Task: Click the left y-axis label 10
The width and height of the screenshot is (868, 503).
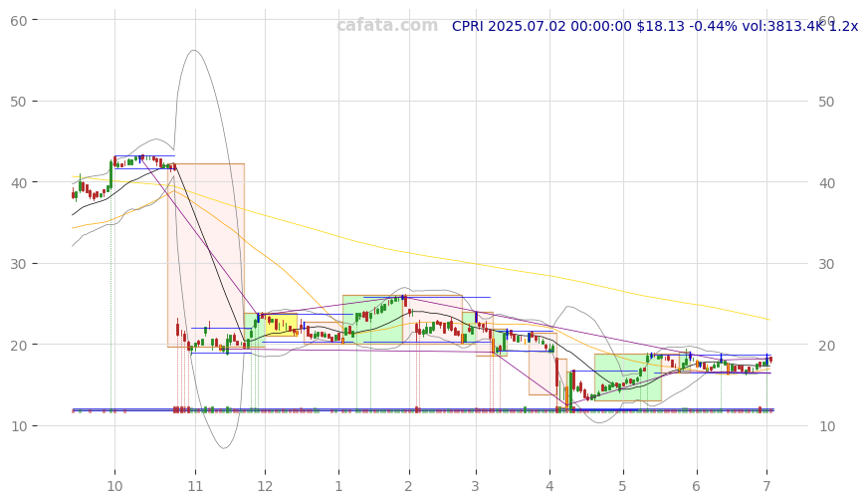Action: [x=18, y=426]
